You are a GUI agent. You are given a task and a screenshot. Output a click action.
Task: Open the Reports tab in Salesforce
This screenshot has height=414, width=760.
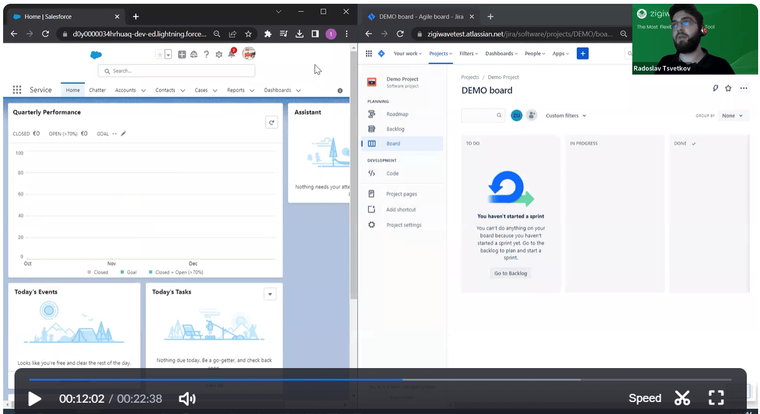(x=236, y=90)
